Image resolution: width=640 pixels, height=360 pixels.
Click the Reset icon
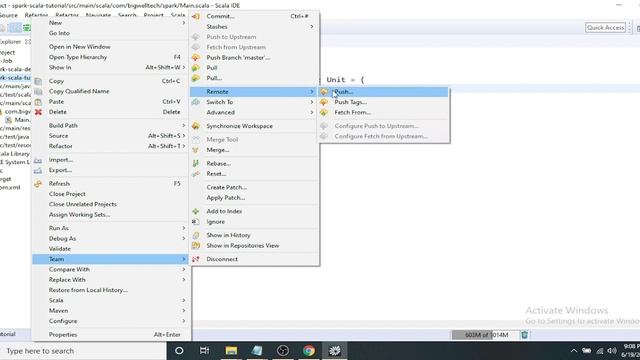tap(196, 174)
